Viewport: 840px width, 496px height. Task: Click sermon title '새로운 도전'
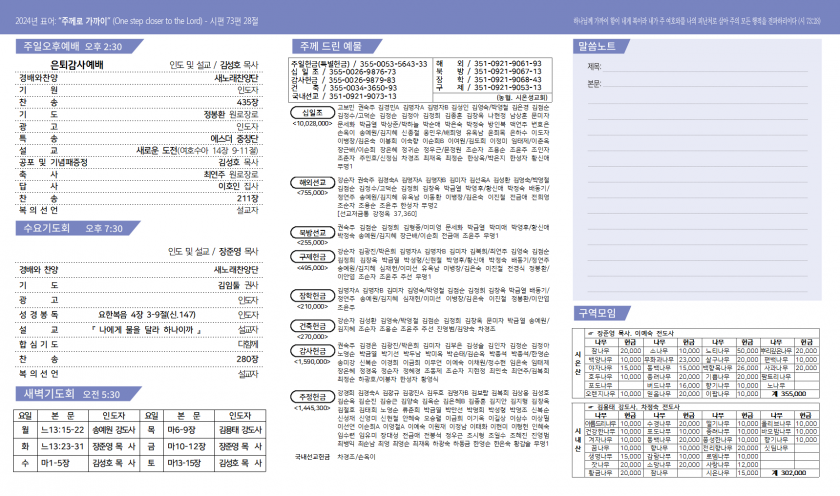pos(156,151)
